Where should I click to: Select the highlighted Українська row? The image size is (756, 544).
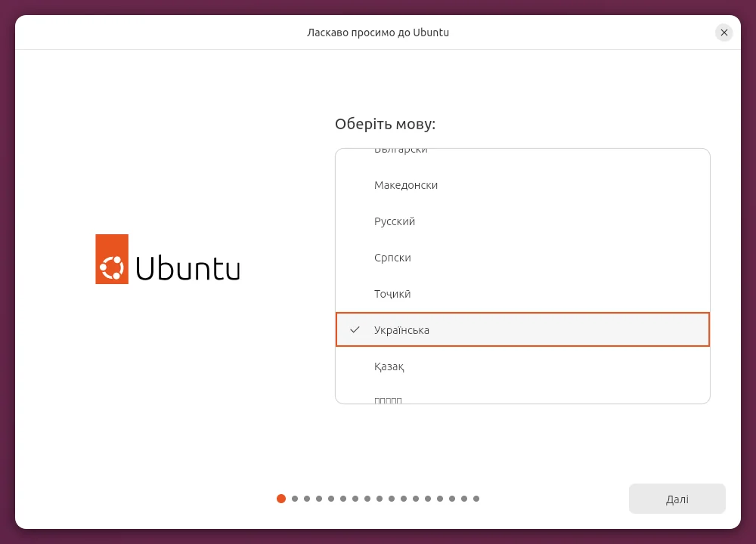pos(522,329)
